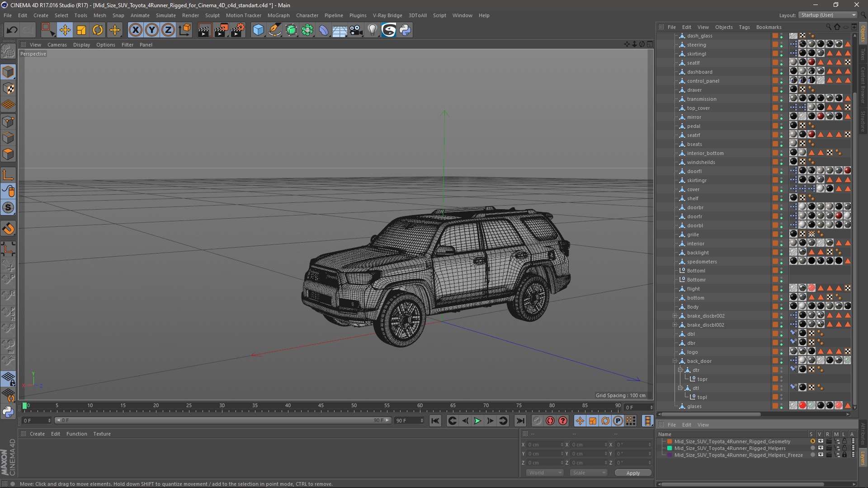This screenshot has width=868, height=488.
Task: Collapse the dtr object
Action: pos(680,370)
